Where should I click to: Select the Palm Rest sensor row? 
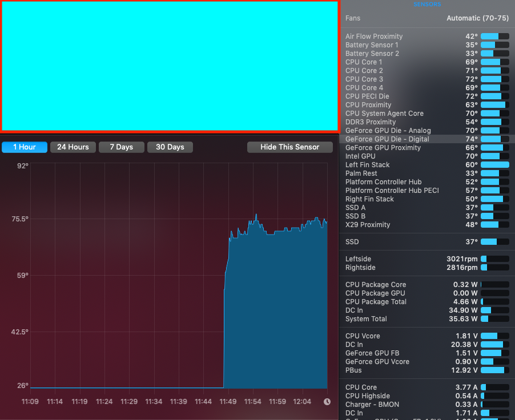427,173
